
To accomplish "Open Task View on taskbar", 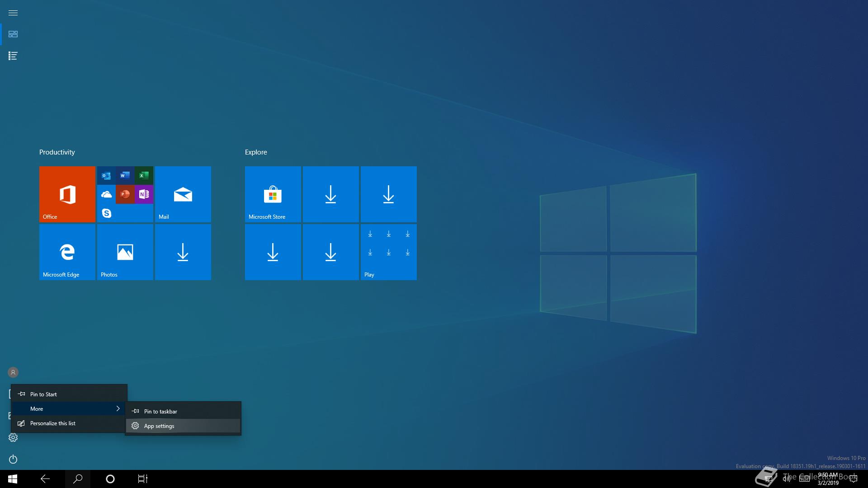I will (143, 479).
